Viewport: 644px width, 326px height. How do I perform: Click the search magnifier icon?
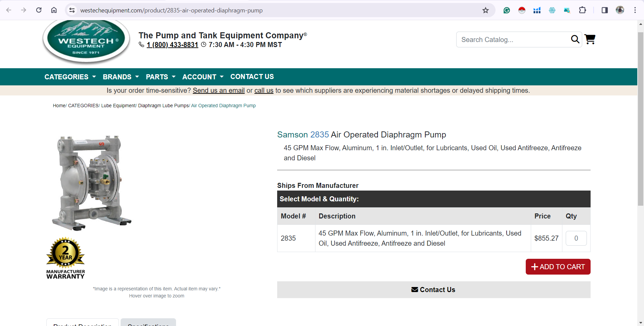pyautogui.click(x=575, y=40)
